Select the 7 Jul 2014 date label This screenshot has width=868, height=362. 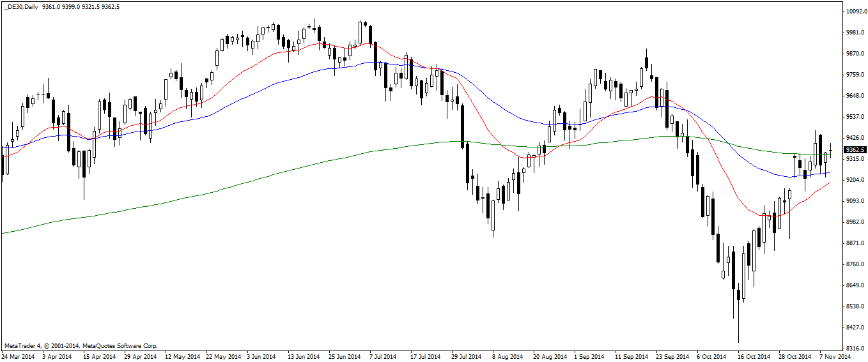click(x=384, y=356)
